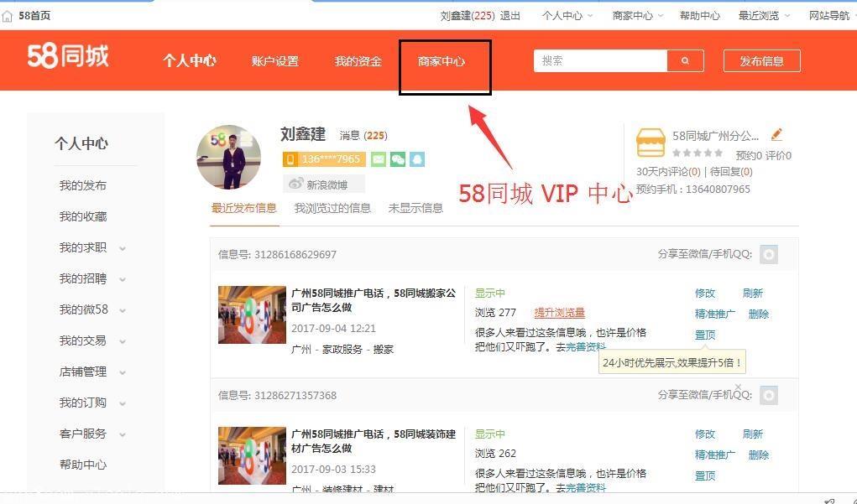
Task: Click 消息 (225) next to username
Action: pyautogui.click(x=363, y=135)
